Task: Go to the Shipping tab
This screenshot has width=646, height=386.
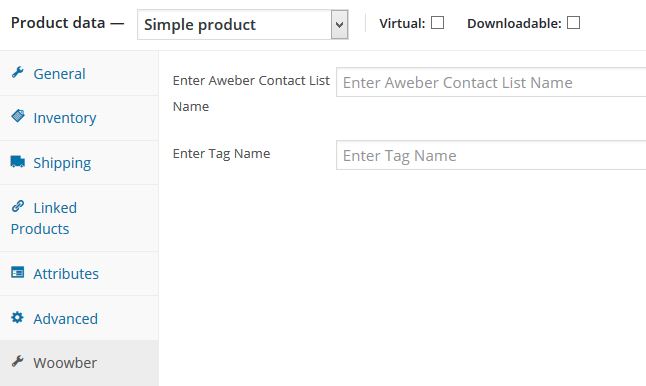Action: (x=79, y=163)
